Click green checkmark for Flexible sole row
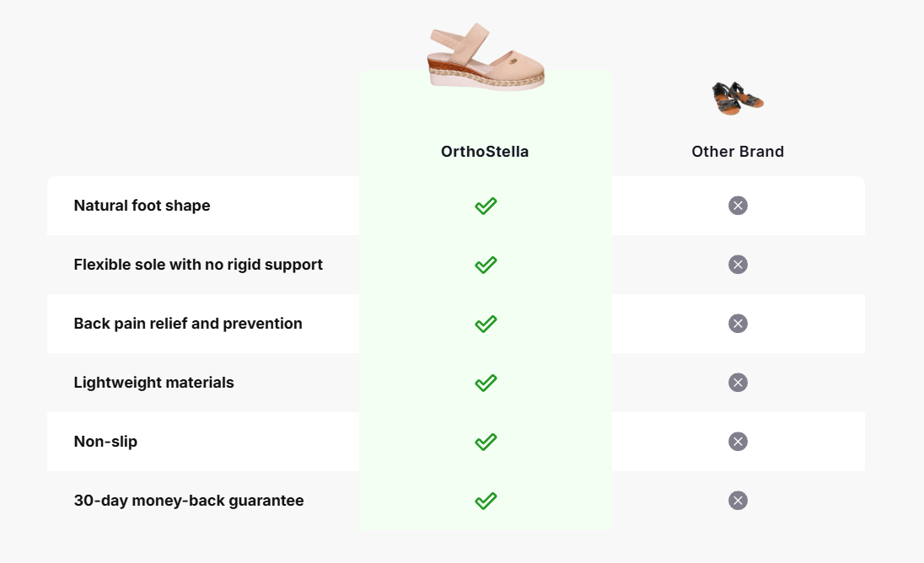 tap(486, 265)
